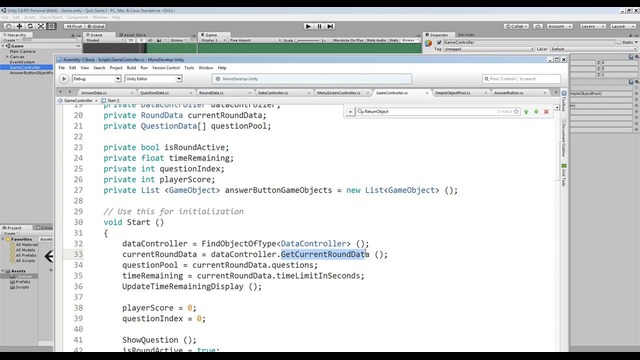640x360 pixels.
Task: Open the Unity Account dropdown
Action: pyautogui.click(x=559, y=26)
